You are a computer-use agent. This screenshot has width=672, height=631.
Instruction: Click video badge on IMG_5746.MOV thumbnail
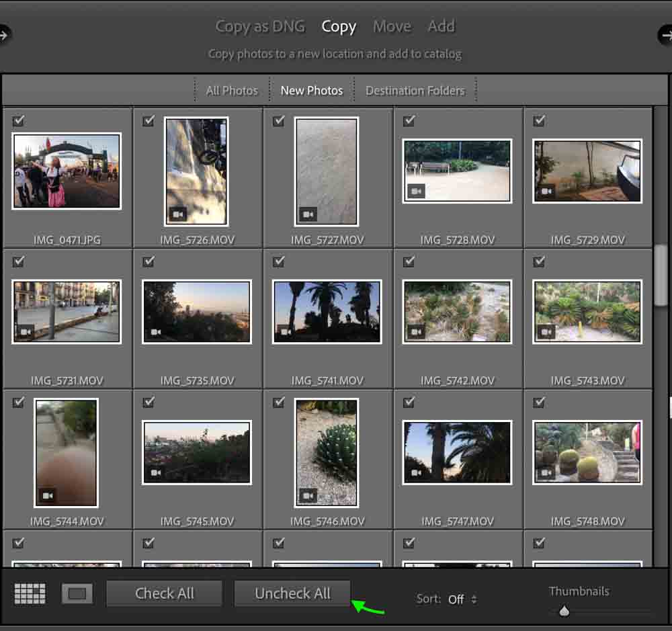click(x=308, y=495)
